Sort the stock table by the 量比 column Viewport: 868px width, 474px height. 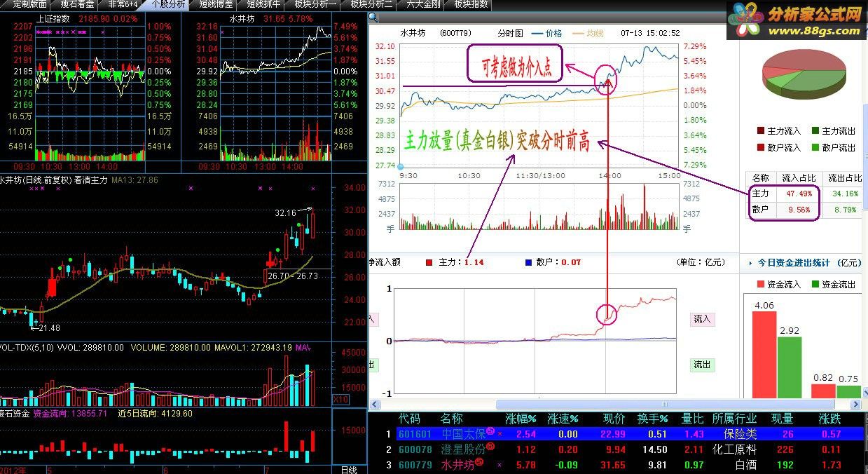tap(692, 419)
